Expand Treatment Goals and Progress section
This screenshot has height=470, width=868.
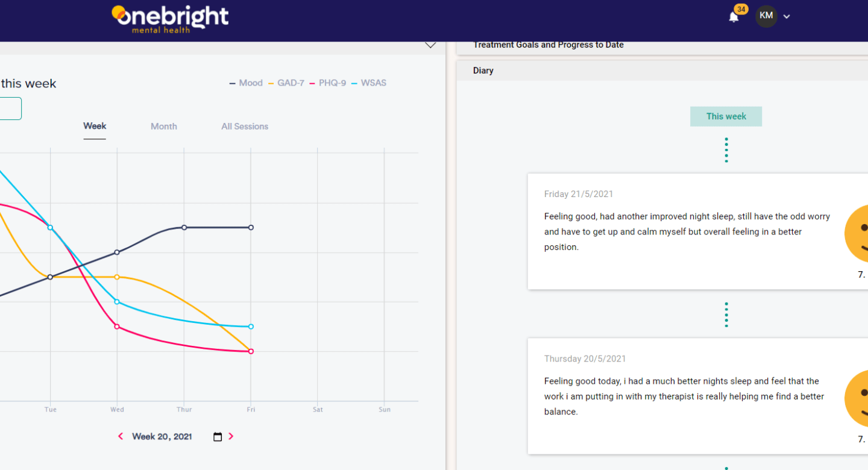(x=548, y=45)
